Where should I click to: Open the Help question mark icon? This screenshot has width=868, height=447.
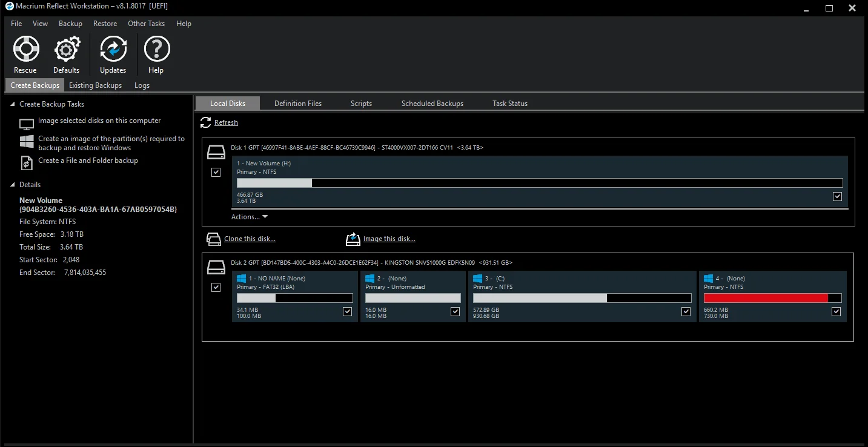[x=156, y=49]
